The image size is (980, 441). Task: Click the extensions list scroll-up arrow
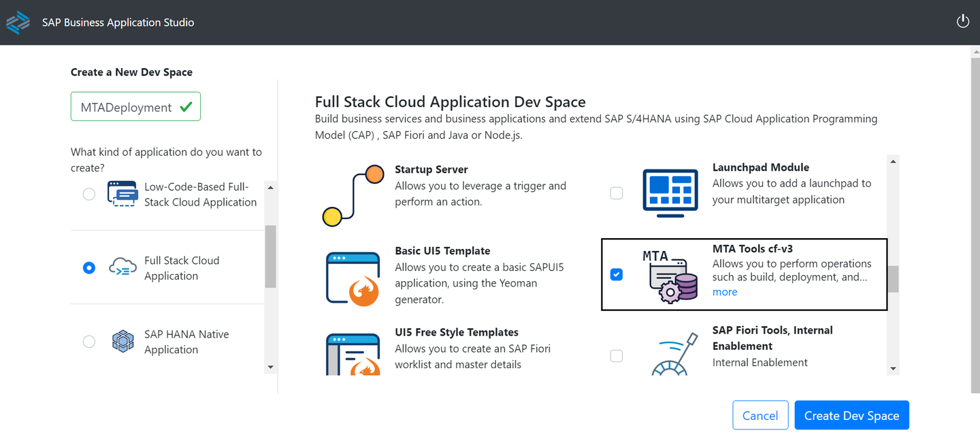(x=893, y=161)
